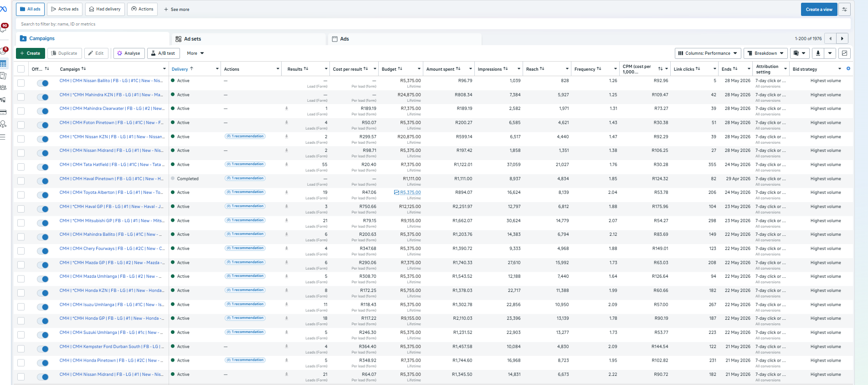Screen dimensions: 868x385
Task: Open the charts view icon
Action: [x=844, y=53]
